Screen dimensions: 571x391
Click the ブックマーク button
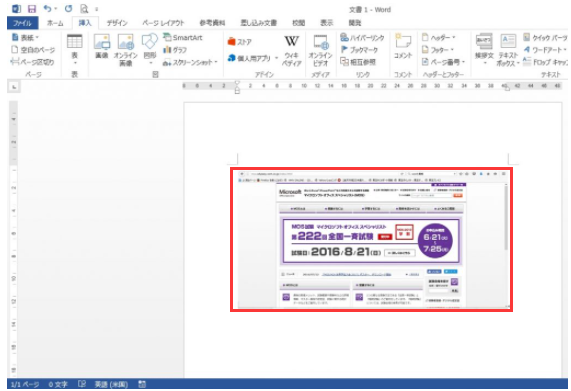pyautogui.click(x=359, y=50)
